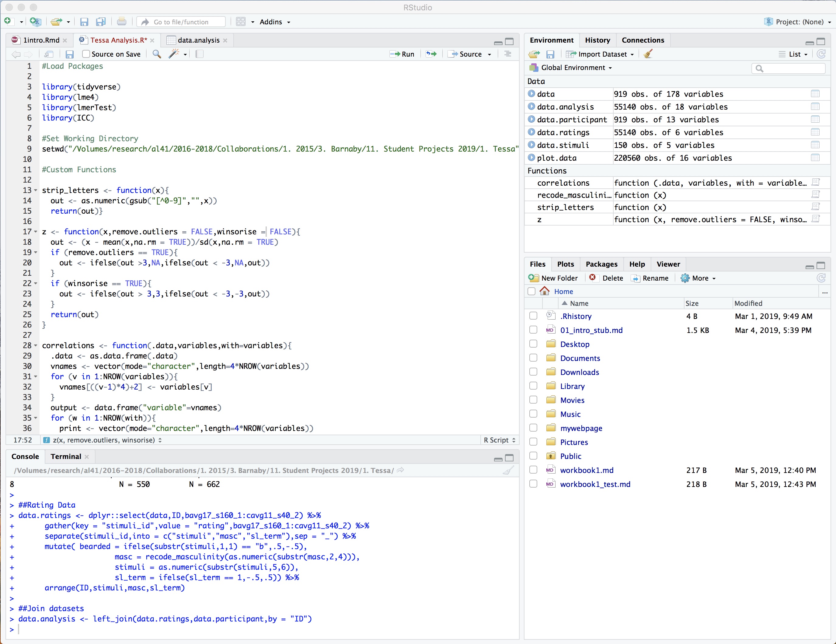Screen dimensions: 836x644
Task: Click data.analysis dataset visibility toggle
Action: pyautogui.click(x=533, y=106)
